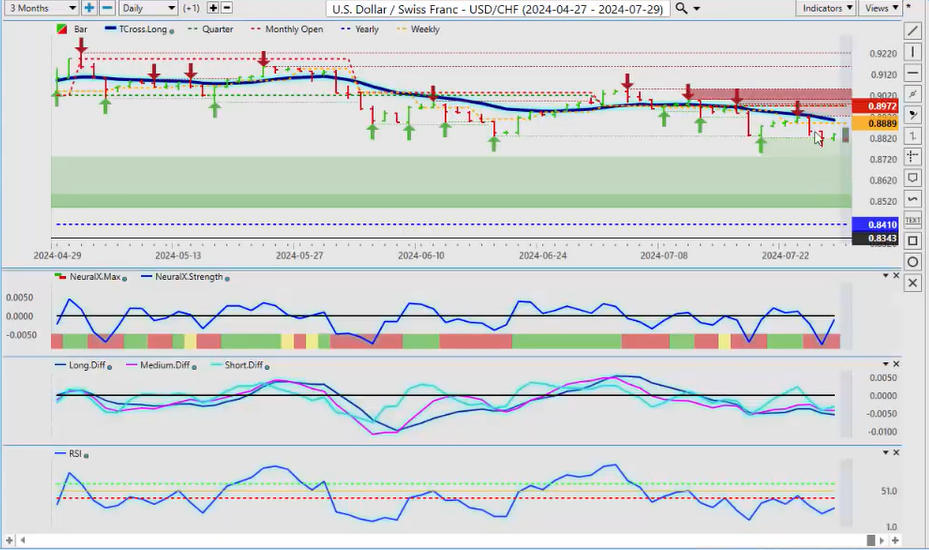929x550 pixels.
Task: Select the crosshair cursor tool
Action: point(913,157)
